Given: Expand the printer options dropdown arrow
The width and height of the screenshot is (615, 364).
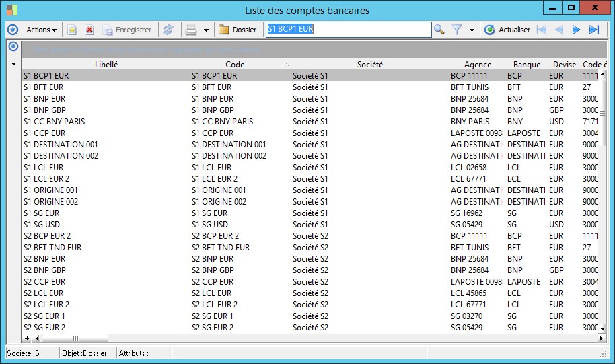Looking at the screenshot, I should click(206, 30).
